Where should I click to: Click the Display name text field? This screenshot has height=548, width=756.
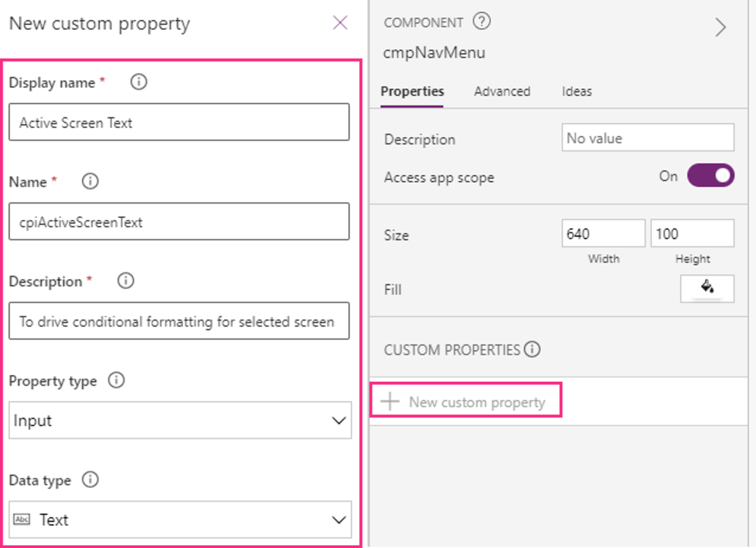pos(179,123)
